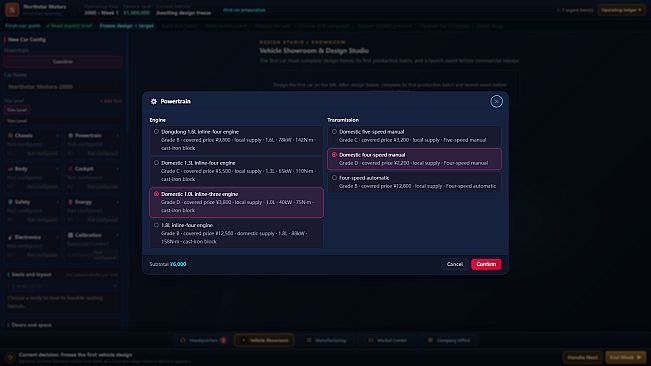Click the First car preparation link
This screenshot has height=366, width=651.
point(244,10)
